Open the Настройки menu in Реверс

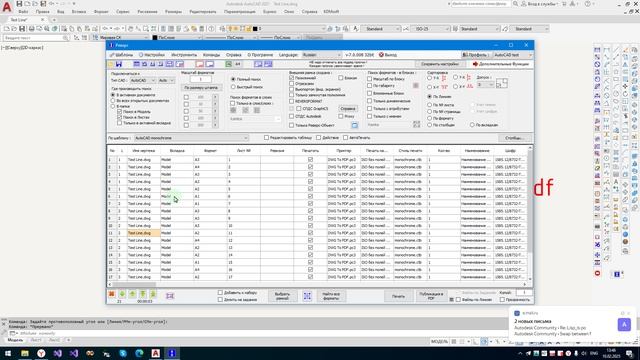151,55
